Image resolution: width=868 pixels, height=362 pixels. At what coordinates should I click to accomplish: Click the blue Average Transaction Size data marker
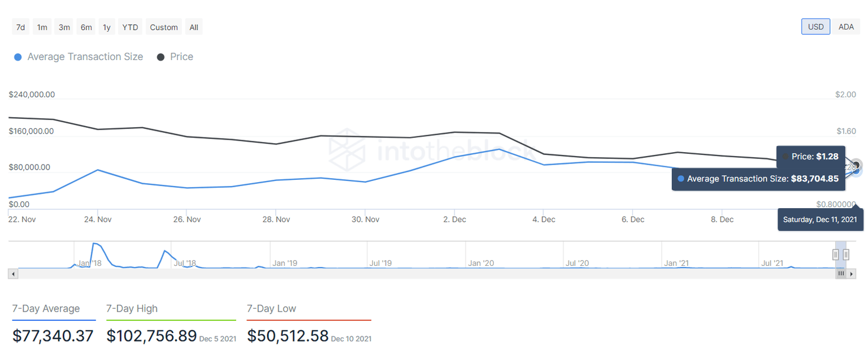tap(856, 170)
